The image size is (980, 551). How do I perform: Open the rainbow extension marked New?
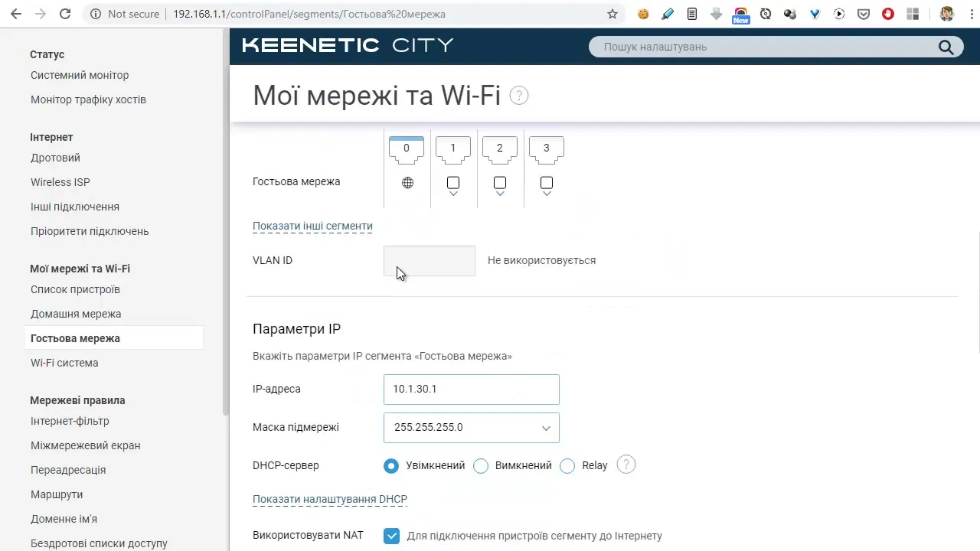pyautogui.click(x=740, y=15)
